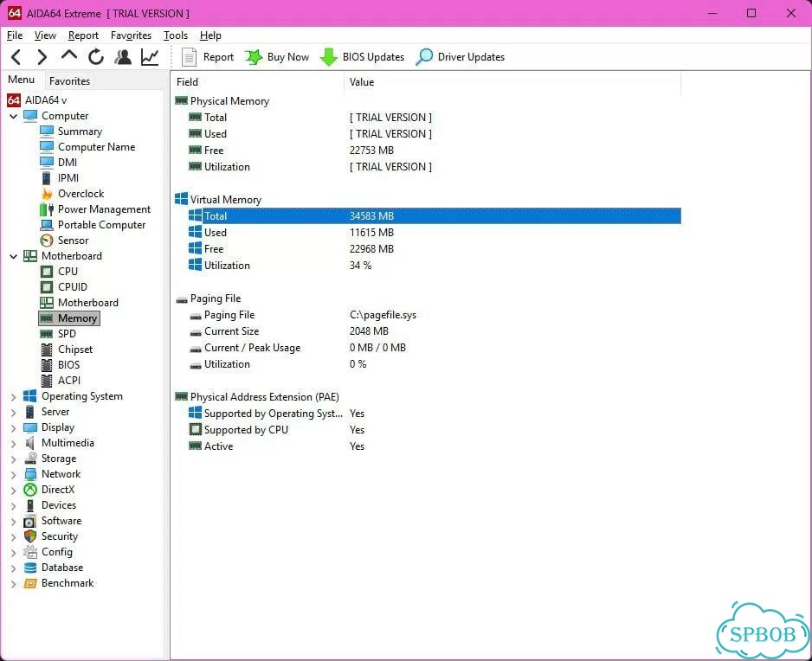
Task: Expand the Server node
Action: pyautogui.click(x=14, y=413)
